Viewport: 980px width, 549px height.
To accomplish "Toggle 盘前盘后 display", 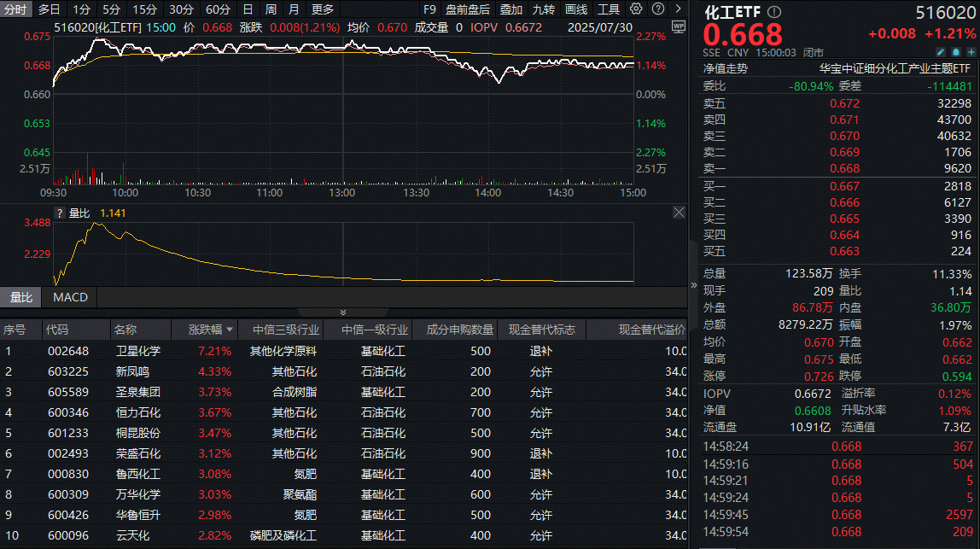I will 468,9.
